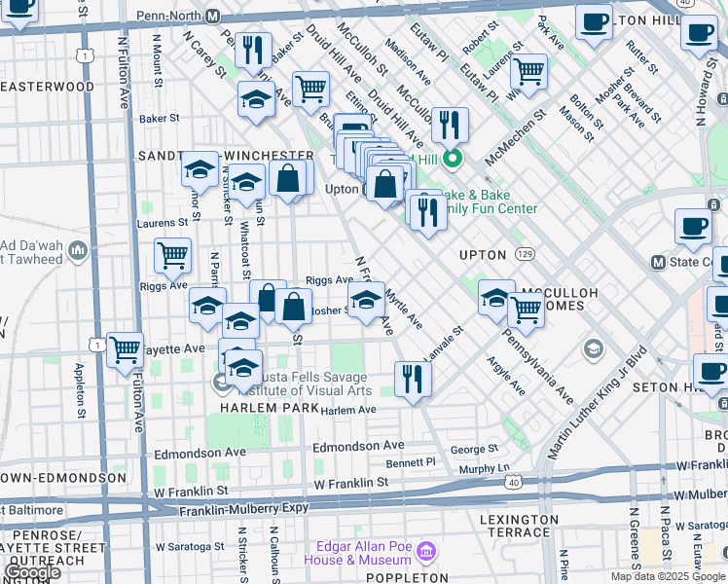Click the shopping cart marker on Druid Hill Ave
728x584 pixels.
point(310,90)
